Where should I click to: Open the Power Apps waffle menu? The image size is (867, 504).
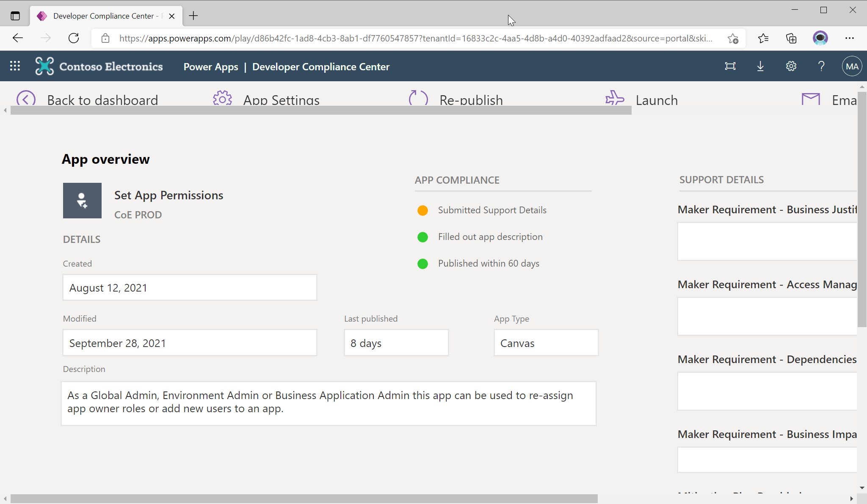click(x=14, y=66)
